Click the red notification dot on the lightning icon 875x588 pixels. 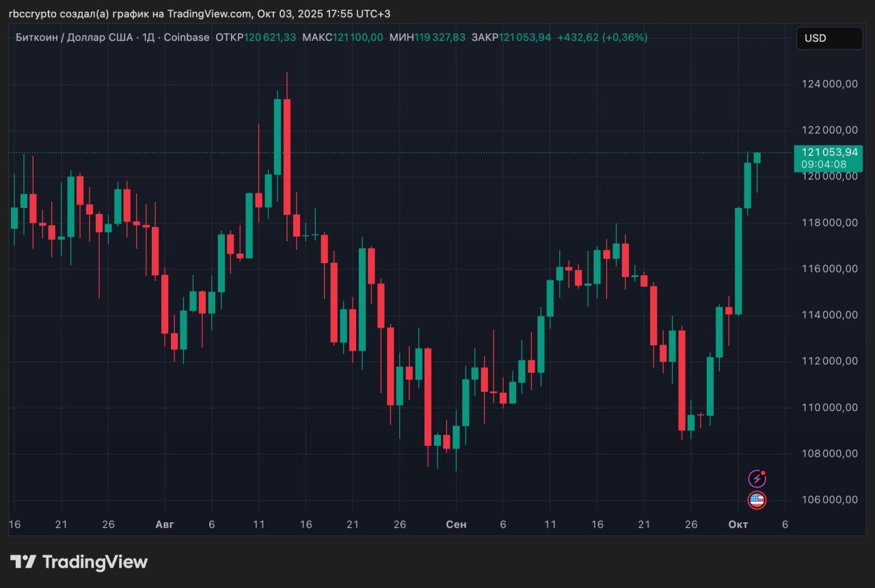pyautogui.click(x=763, y=472)
